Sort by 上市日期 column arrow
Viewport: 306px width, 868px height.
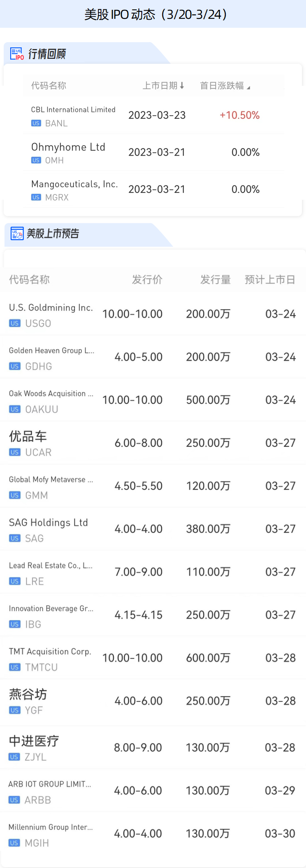click(x=182, y=85)
